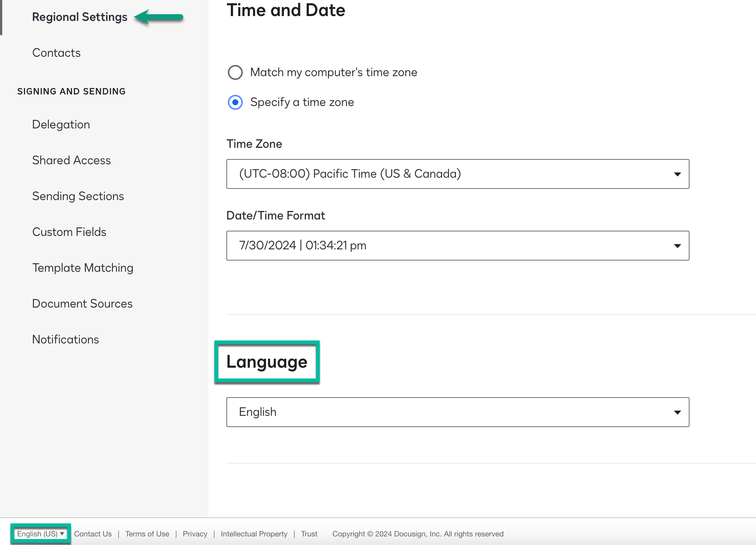Click the Language dropdown arrow
This screenshot has width=756, height=545.
[677, 412]
